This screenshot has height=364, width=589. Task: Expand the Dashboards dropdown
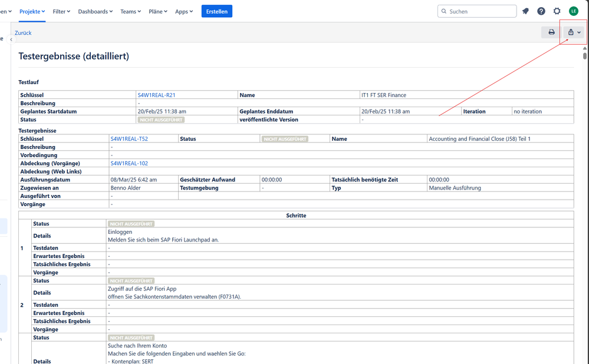[95, 11]
